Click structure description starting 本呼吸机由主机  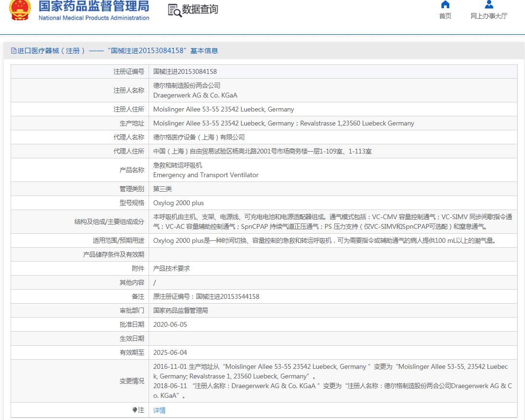coord(333,222)
